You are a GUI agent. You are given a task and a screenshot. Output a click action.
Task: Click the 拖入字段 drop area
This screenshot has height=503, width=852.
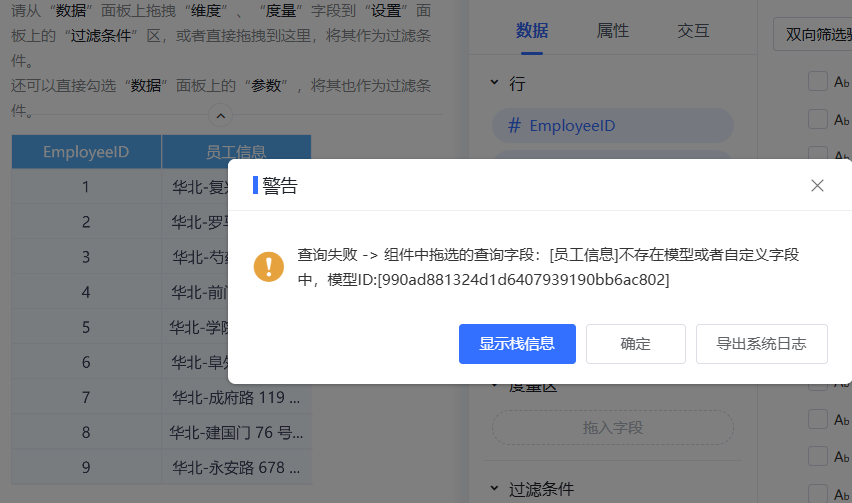[x=612, y=427]
